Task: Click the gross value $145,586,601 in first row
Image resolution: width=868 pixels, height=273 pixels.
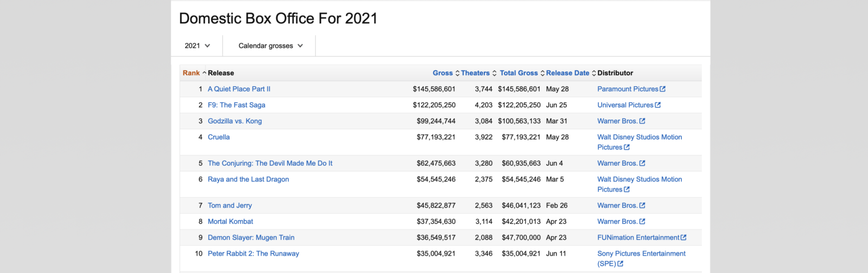Action: [434, 89]
